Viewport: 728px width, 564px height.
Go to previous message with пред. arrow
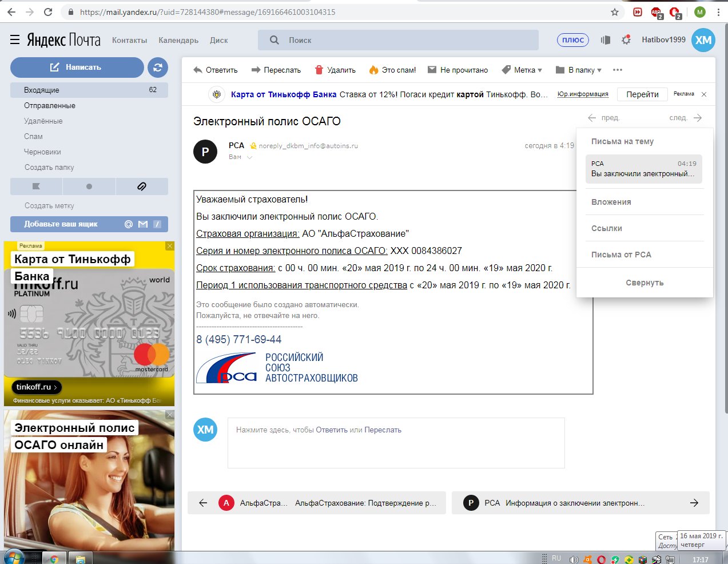[x=603, y=118]
